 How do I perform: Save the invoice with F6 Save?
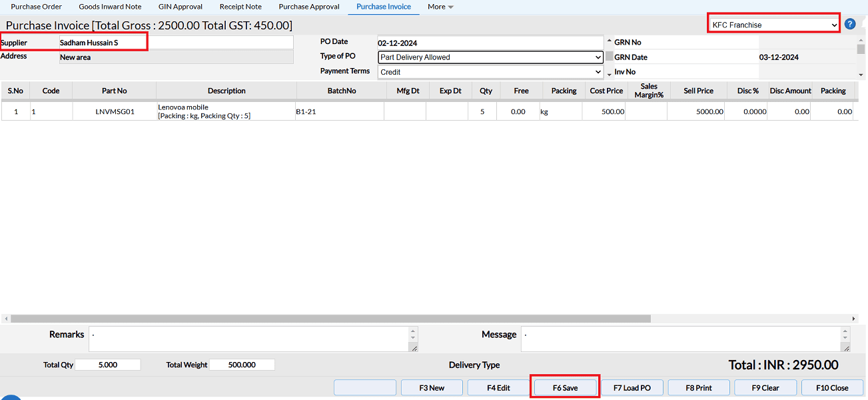point(565,387)
